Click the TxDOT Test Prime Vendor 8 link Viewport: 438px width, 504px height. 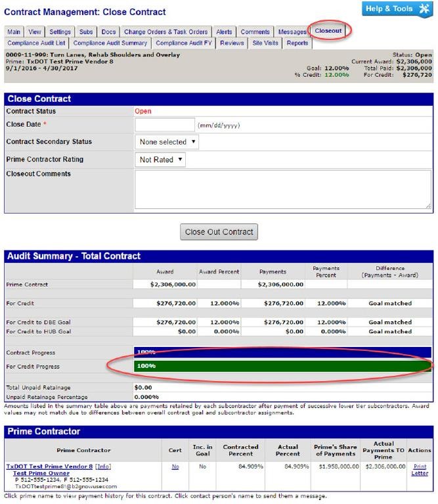click(49, 466)
